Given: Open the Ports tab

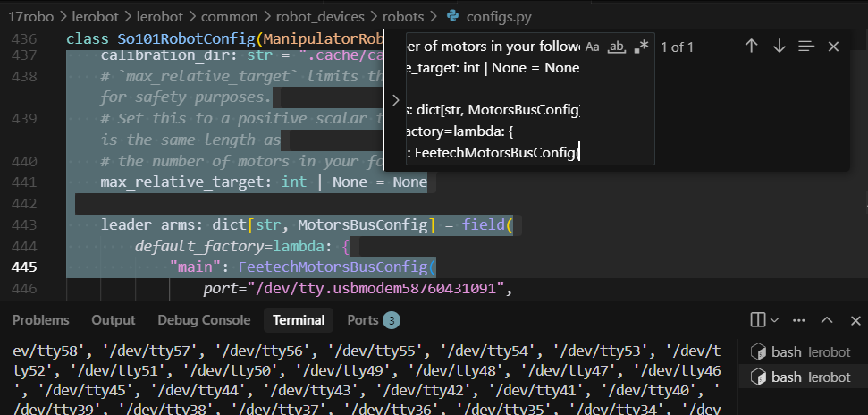Looking at the screenshot, I should (x=373, y=320).
